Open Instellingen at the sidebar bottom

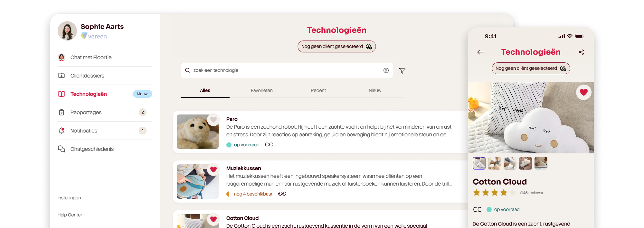(x=69, y=198)
